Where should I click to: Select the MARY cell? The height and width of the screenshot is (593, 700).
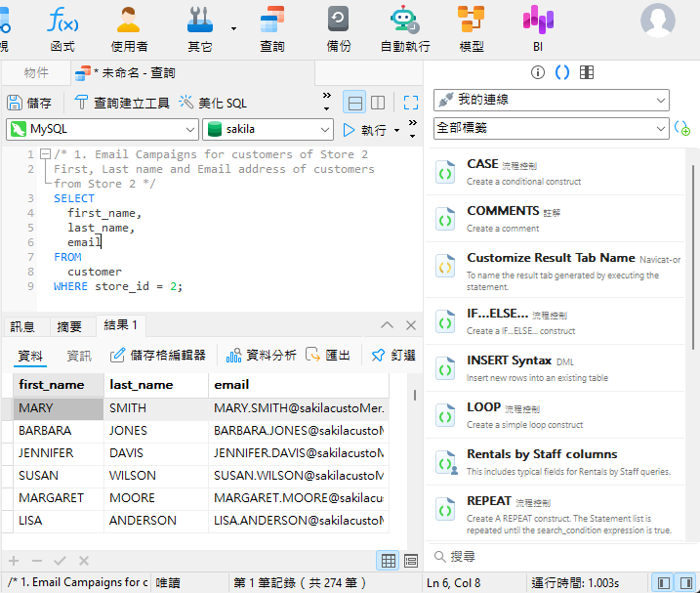(59, 408)
